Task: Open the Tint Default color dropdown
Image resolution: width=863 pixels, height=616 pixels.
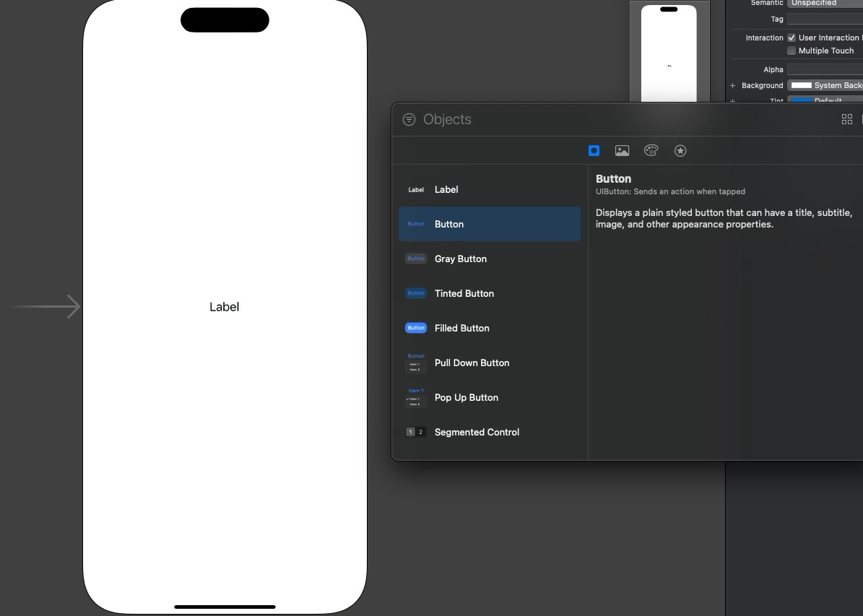Action: [x=825, y=100]
